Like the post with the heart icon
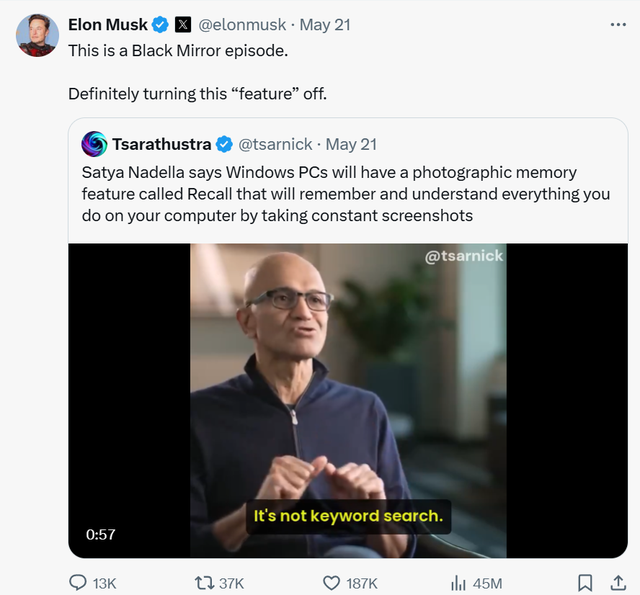Image resolution: width=640 pixels, height=595 pixels. point(332,582)
